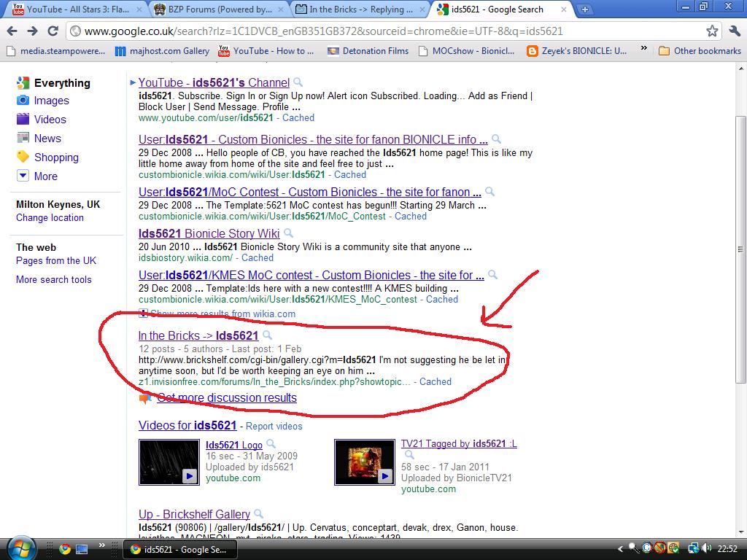
Task: Open the MOCshow - Bionicl... bookmark
Action: pyautogui.click(x=466, y=50)
